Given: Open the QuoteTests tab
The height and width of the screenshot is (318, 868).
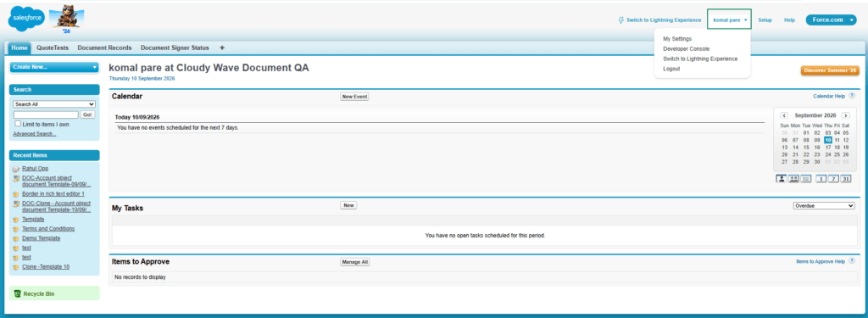Looking at the screenshot, I should 53,48.
